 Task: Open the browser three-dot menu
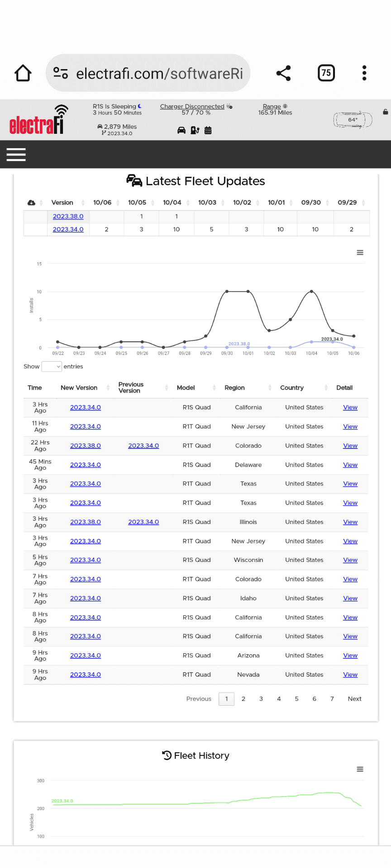tap(364, 73)
